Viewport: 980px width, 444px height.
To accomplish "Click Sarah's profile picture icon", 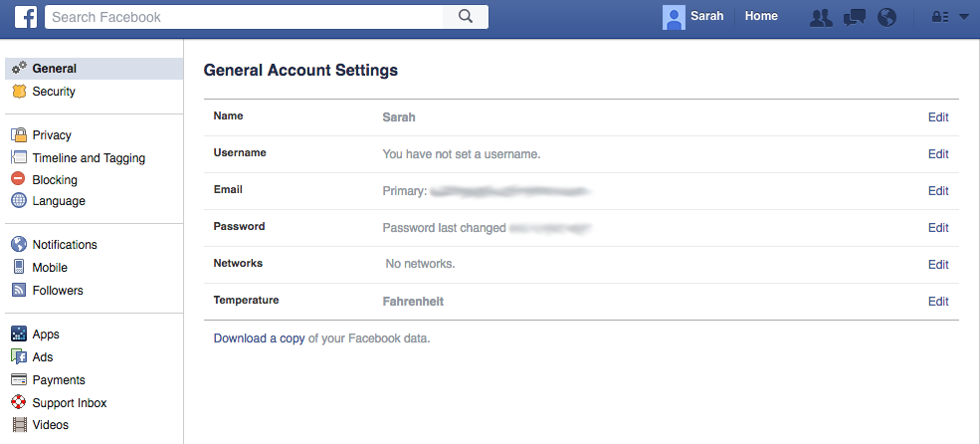I will tap(674, 17).
